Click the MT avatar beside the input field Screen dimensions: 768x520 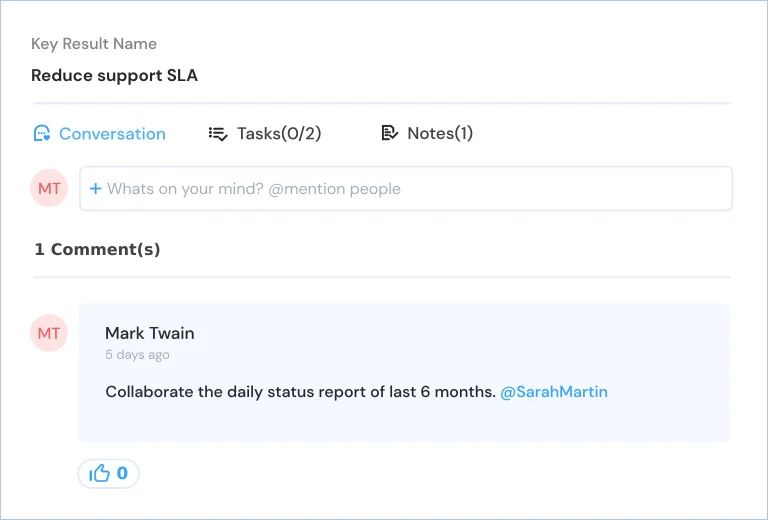click(x=49, y=188)
